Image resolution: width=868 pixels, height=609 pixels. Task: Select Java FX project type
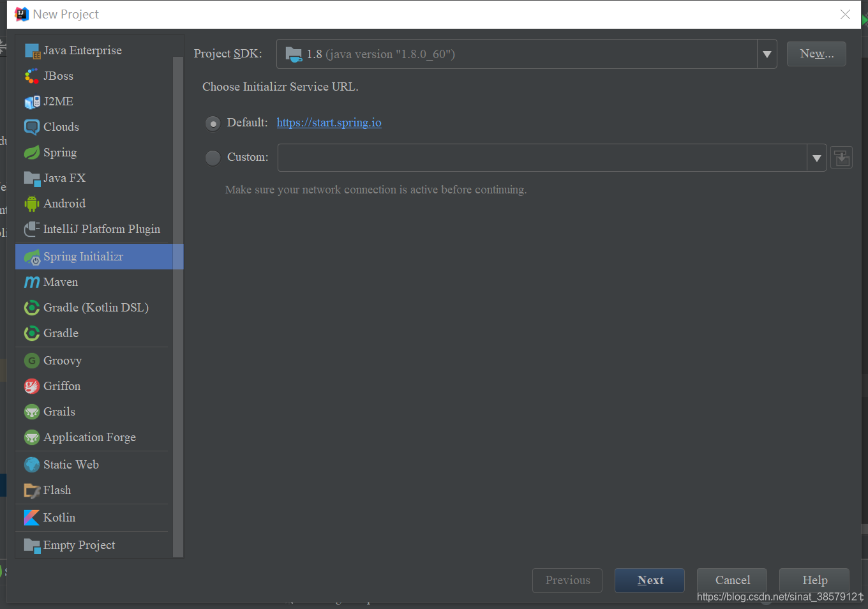(x=93, y=178)
